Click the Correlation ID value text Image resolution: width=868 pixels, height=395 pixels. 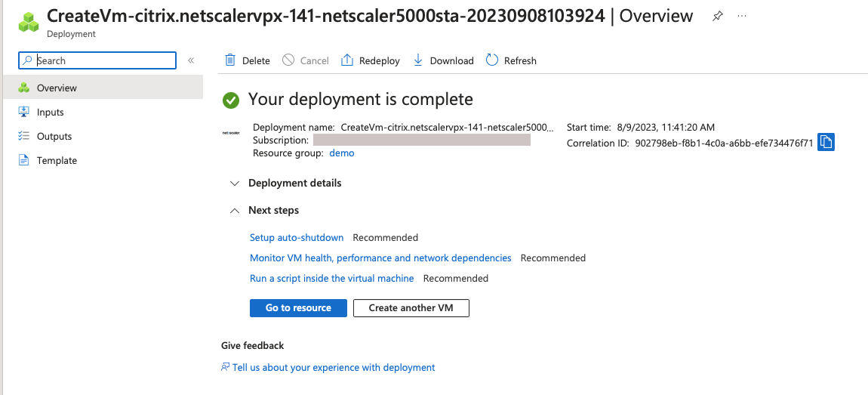(724, 143)
